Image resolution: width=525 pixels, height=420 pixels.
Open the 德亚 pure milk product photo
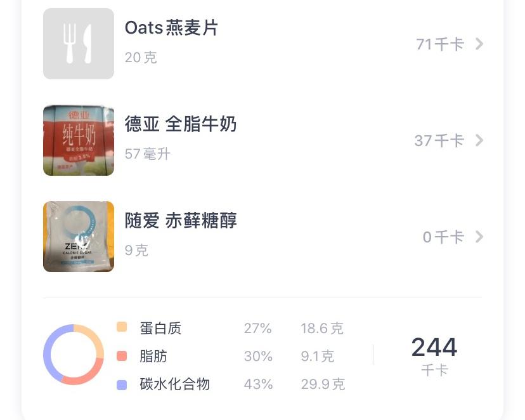[79, 140]
